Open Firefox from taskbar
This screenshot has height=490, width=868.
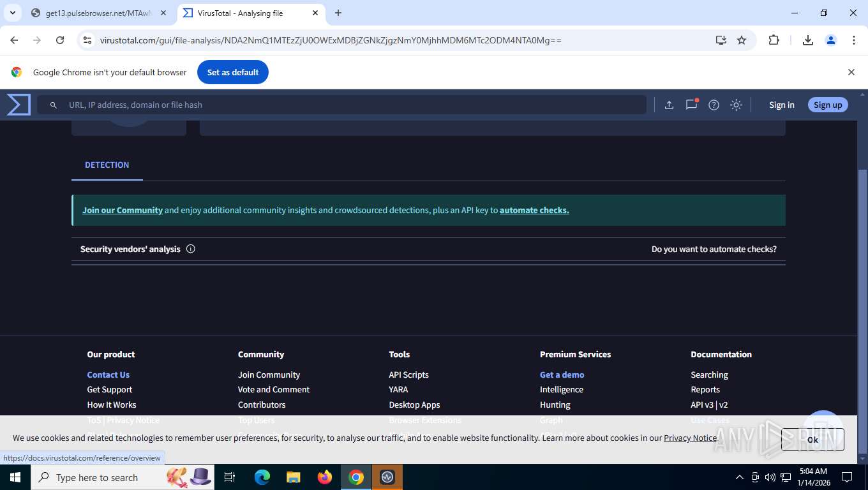coord(325,477)
